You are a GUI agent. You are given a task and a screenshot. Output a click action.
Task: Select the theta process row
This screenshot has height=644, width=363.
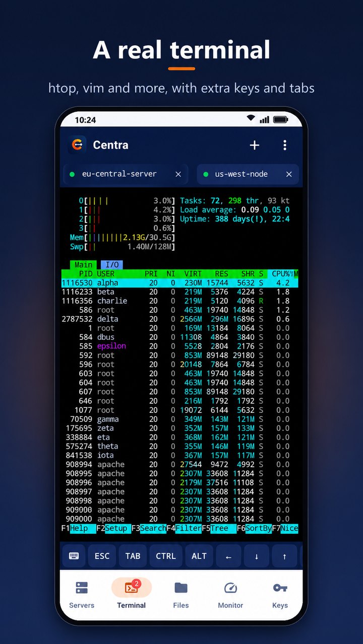[179, 446]
